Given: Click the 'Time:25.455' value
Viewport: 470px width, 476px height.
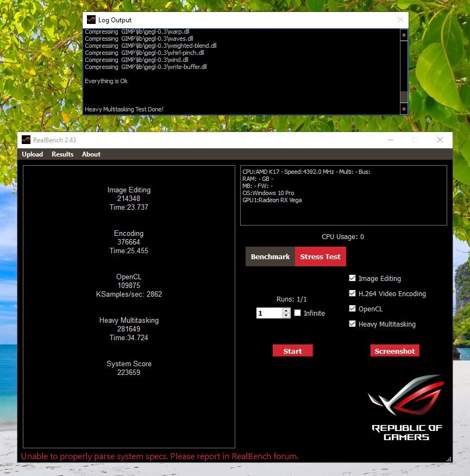Looking at the screenshot, I should (129, 250).
